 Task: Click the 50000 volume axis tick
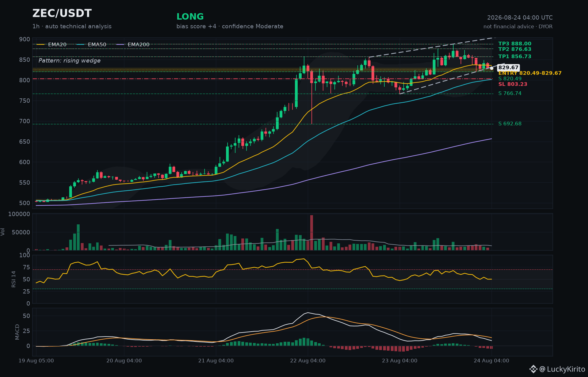coord(21,232)
